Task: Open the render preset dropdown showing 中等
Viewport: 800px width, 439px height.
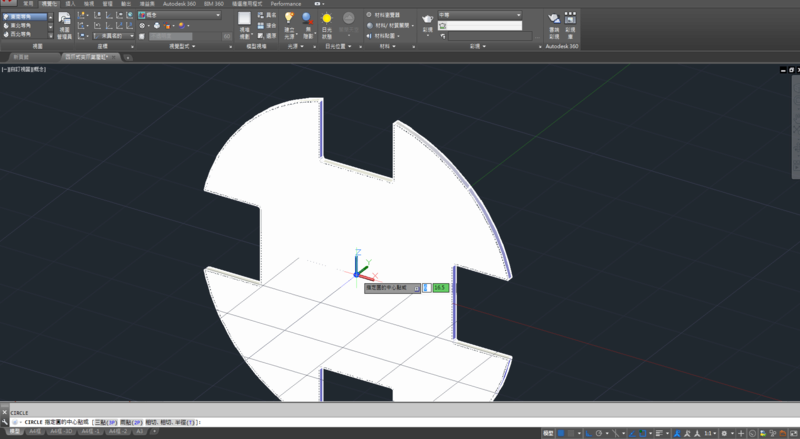Action: click(480, 15)
